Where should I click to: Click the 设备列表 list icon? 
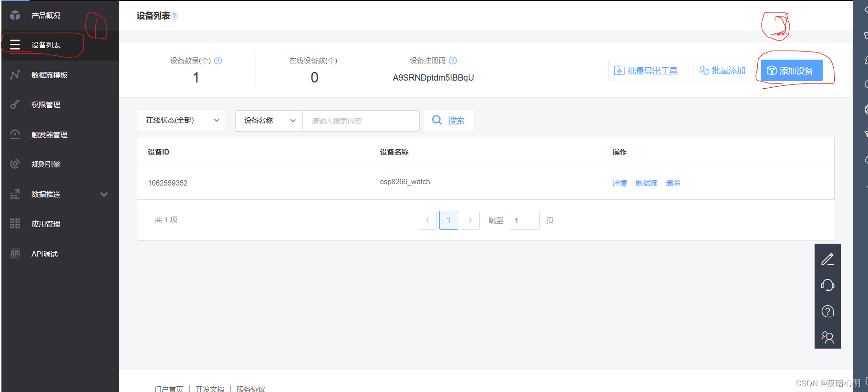[15, 45]
